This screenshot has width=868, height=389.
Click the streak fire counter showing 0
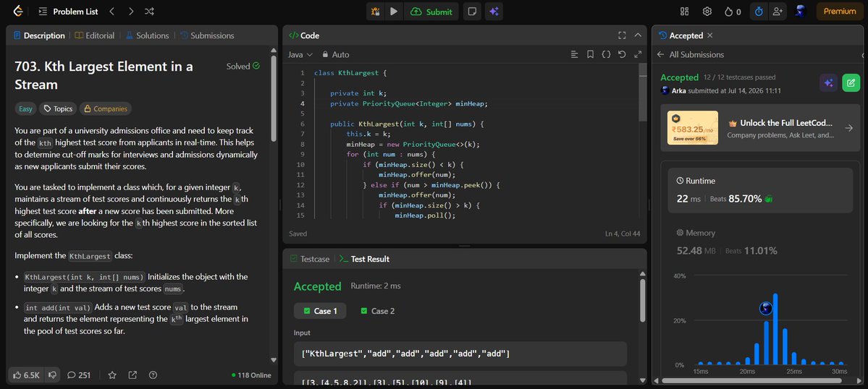pos(733,11)
